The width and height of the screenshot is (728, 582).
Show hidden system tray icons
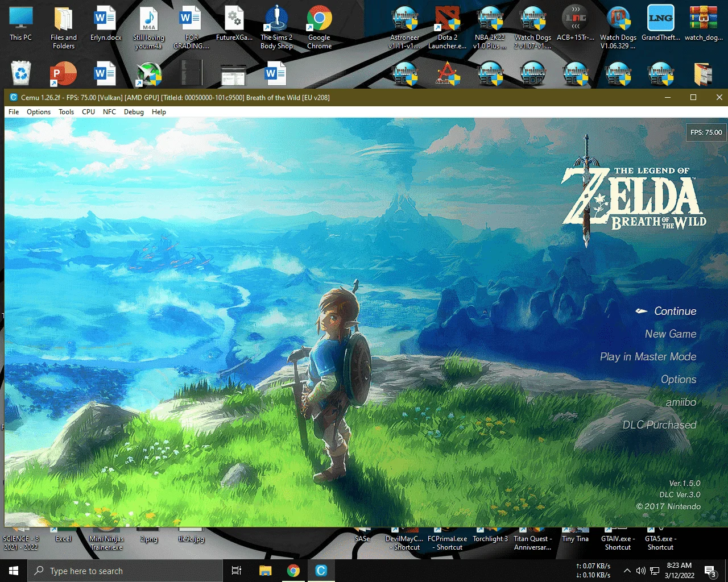(627, 571)
